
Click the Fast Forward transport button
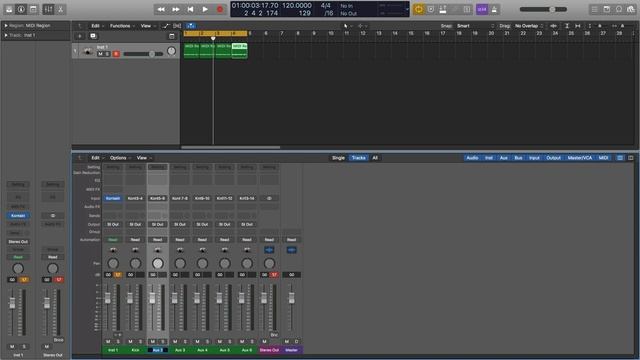pos(176,9)
